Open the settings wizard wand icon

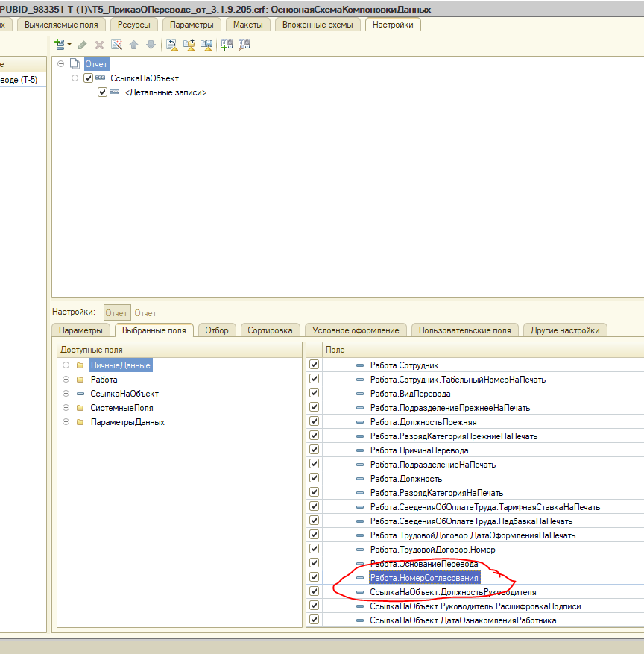click(116, 44)
